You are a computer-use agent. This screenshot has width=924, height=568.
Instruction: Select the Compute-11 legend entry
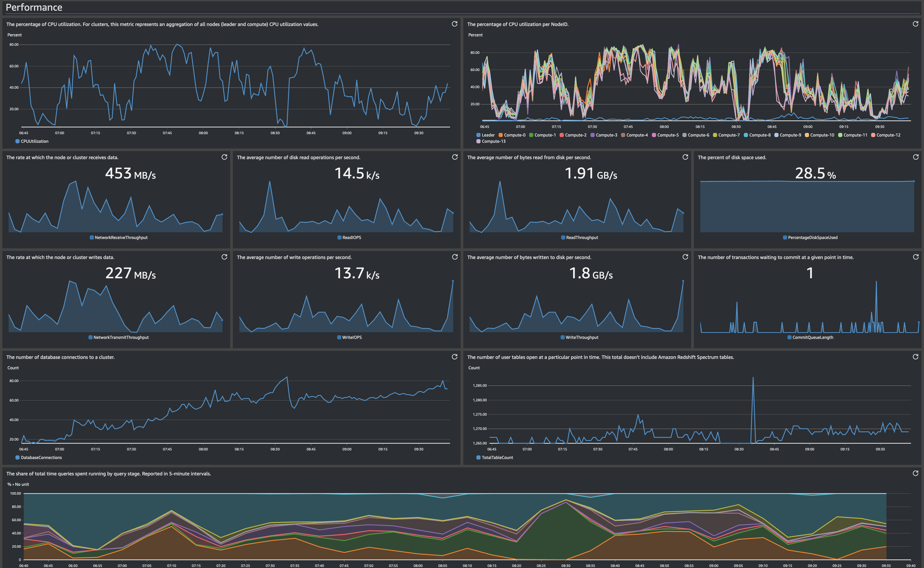coord(853,135)
